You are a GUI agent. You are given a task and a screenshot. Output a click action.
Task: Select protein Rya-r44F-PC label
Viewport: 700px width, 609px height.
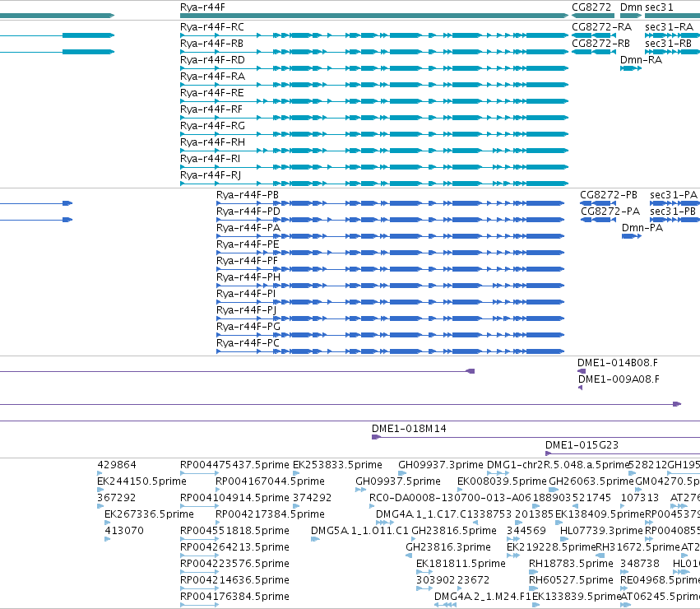[248, 343]
